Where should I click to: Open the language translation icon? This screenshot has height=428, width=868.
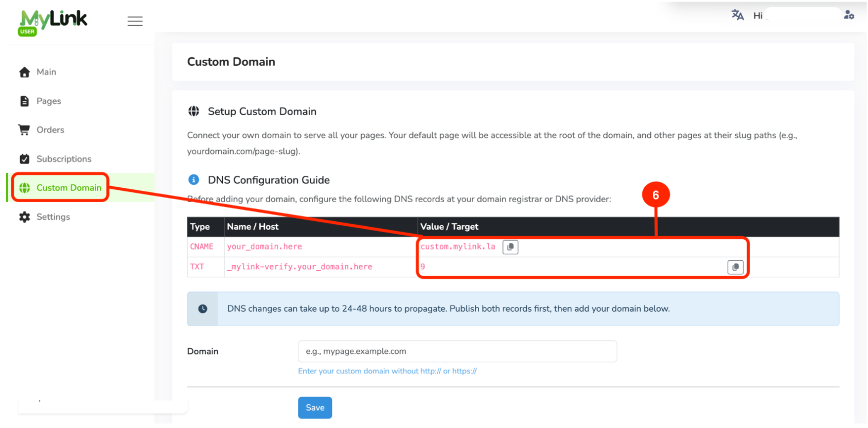pos(737,15)
